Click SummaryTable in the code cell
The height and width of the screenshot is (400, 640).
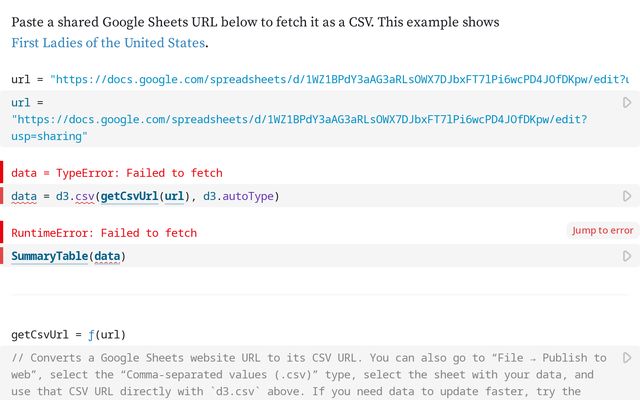coord(49,256)
